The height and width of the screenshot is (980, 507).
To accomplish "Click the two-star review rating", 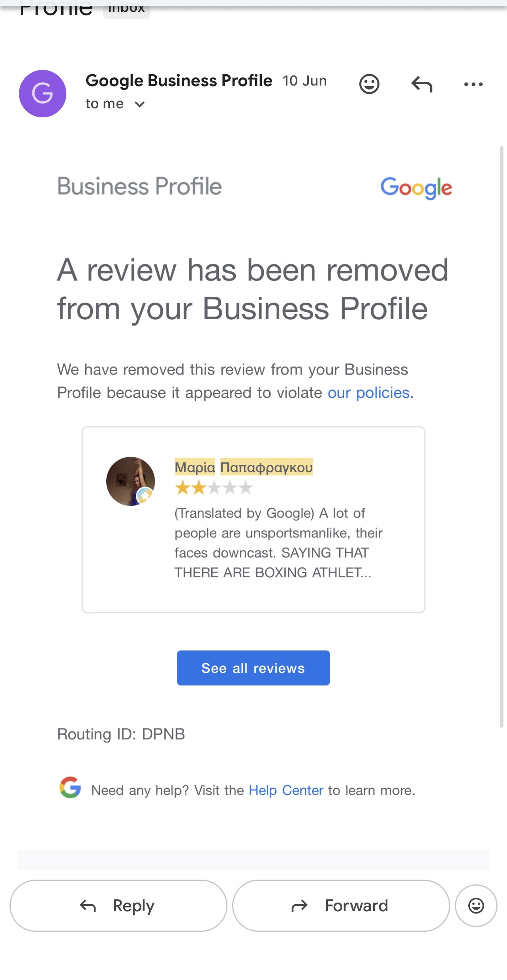I will pos(213,488).
